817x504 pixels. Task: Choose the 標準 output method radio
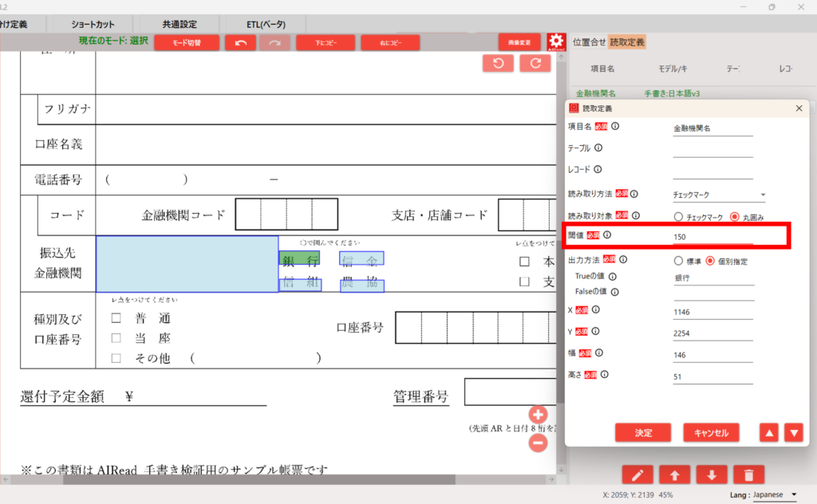click(679, 261)
